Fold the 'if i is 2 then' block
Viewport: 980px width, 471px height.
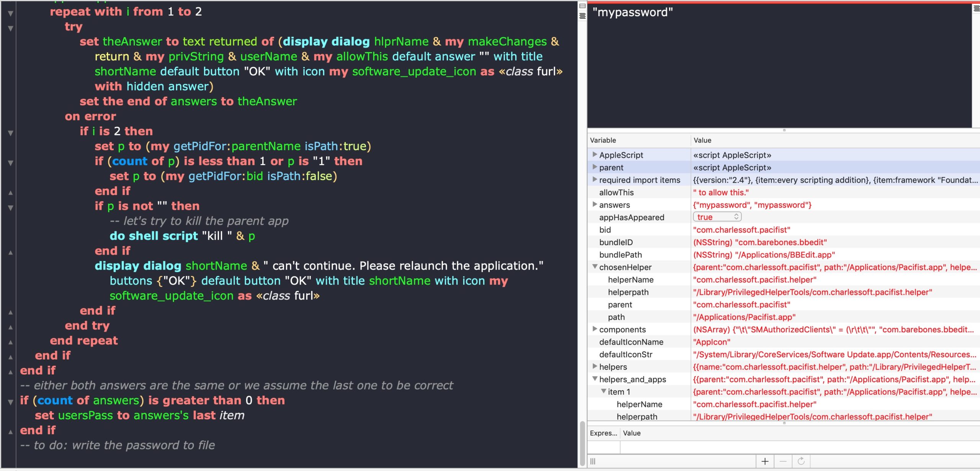(x=11, y=133)
